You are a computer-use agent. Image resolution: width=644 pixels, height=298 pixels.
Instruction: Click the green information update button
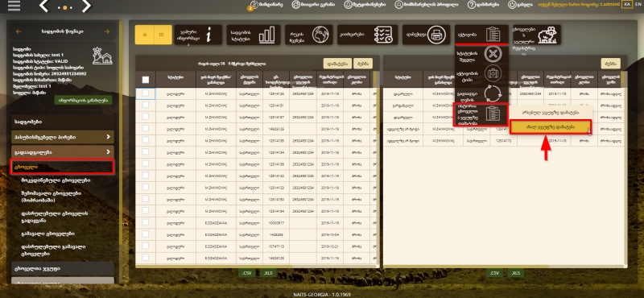click(84, 100)
